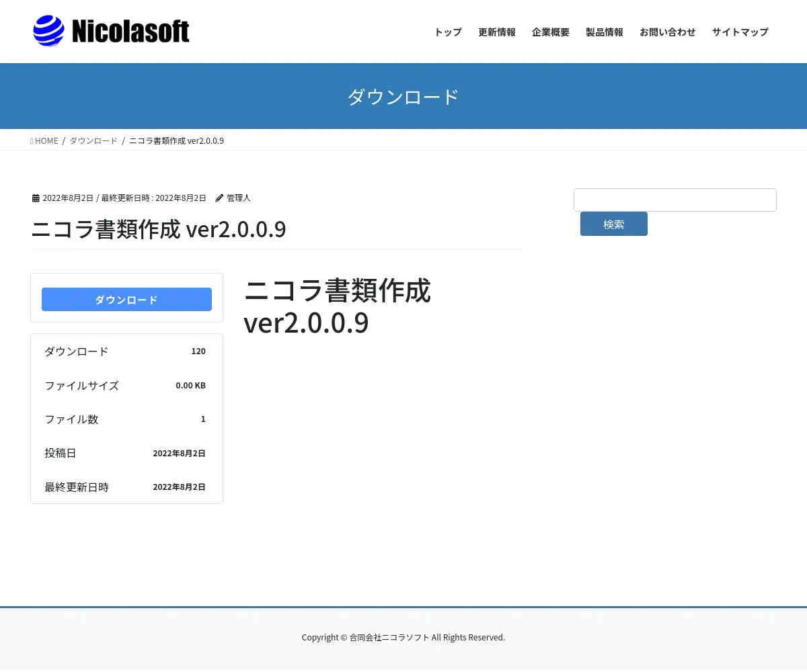807x672 pixels.
Task: Open the 更新情報 menu item
Action: pyautogui.click(x=497, y=32)
